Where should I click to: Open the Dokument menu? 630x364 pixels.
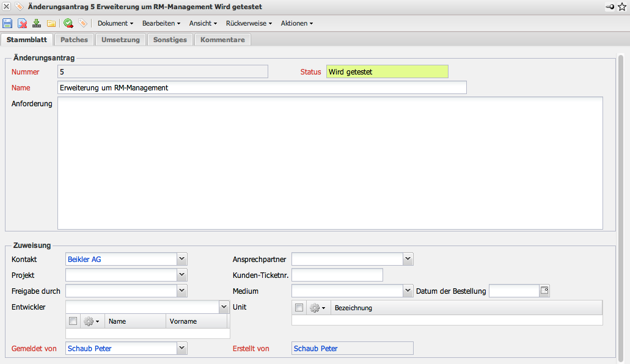pyautogui.click(x=115, y=23)
